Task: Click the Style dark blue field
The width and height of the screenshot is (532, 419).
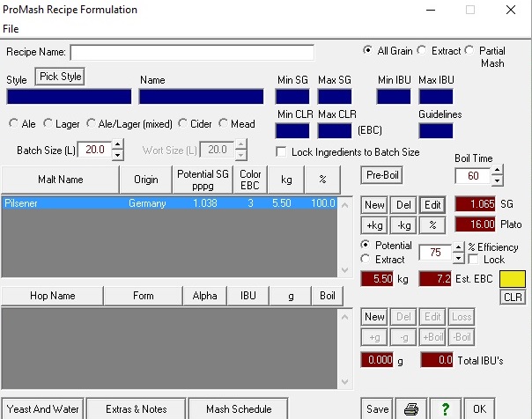Action: (69, 96)
